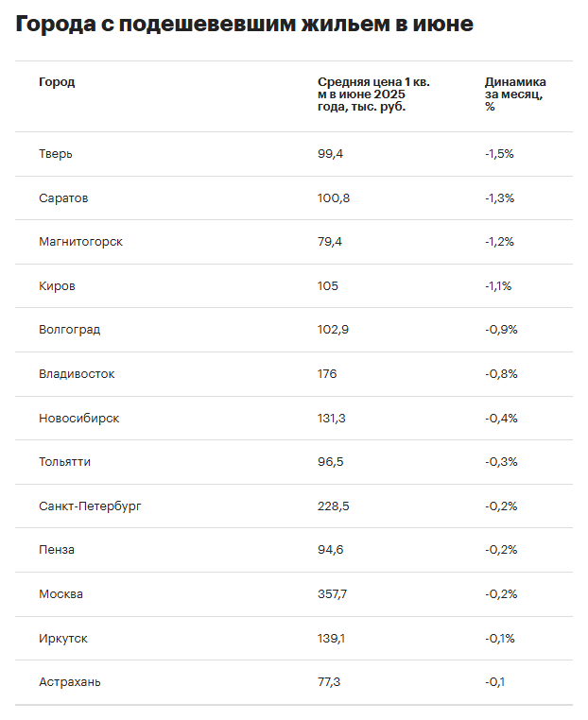This screenshot has width=588, height=720.
Task: Click the Иркутск city name
Action: coord(63,639)
